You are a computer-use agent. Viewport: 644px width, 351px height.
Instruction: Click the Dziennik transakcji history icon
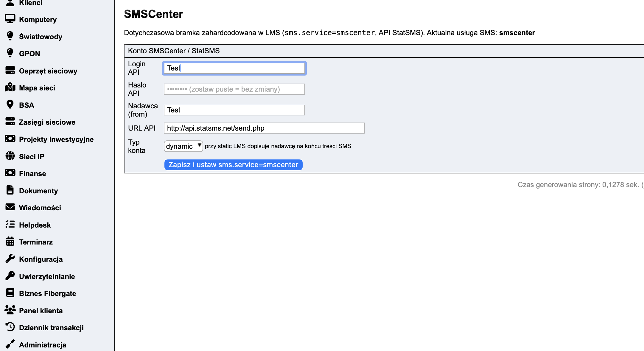pyautogui.click(x=10, y=327)
